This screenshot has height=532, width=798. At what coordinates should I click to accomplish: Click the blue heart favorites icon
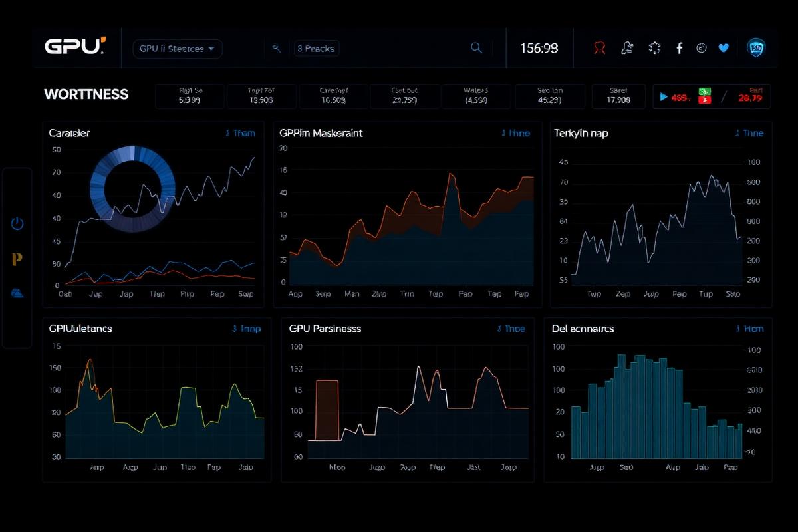pos(724,47)
